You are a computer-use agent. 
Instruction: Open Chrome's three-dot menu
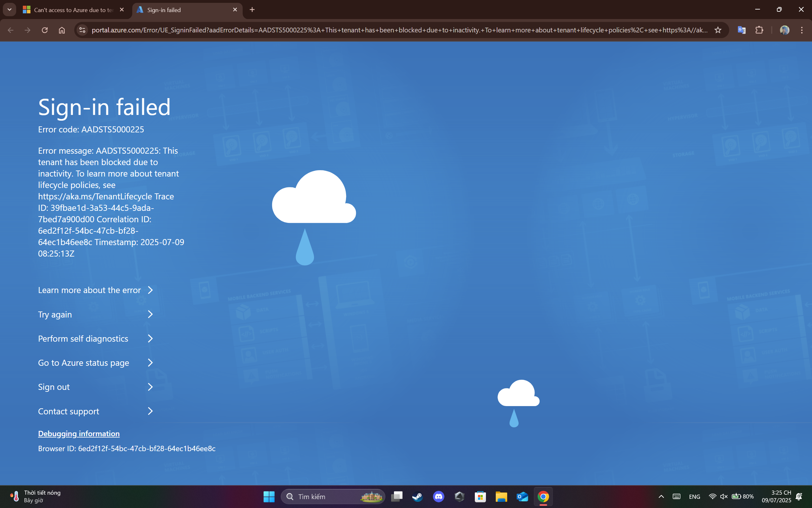point(802,30)
